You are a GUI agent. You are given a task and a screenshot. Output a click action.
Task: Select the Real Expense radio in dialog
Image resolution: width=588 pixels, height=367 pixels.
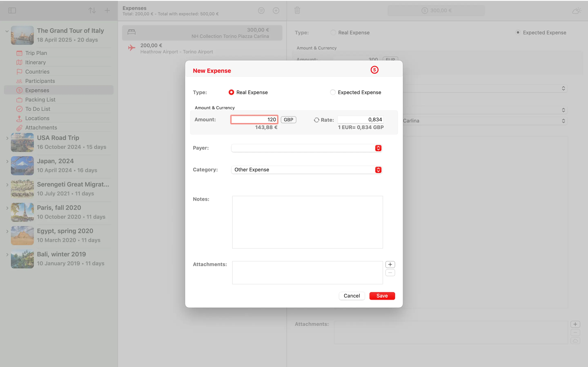point(231,92)
